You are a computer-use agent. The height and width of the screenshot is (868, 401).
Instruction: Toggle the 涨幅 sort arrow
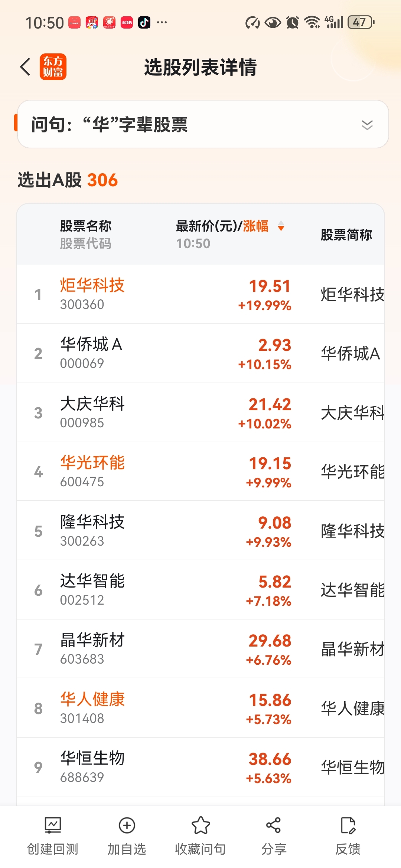(x=281, y=226)
